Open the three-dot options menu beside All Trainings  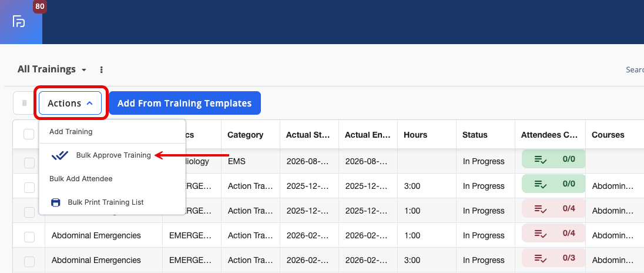pos(102,70)
